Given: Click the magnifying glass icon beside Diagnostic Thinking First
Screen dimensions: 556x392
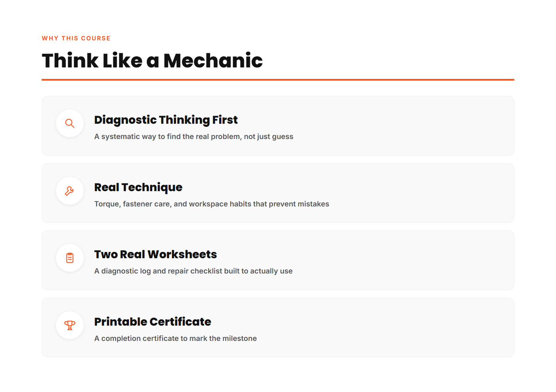Looking at the screenshot, I should (x=70, y=123).
